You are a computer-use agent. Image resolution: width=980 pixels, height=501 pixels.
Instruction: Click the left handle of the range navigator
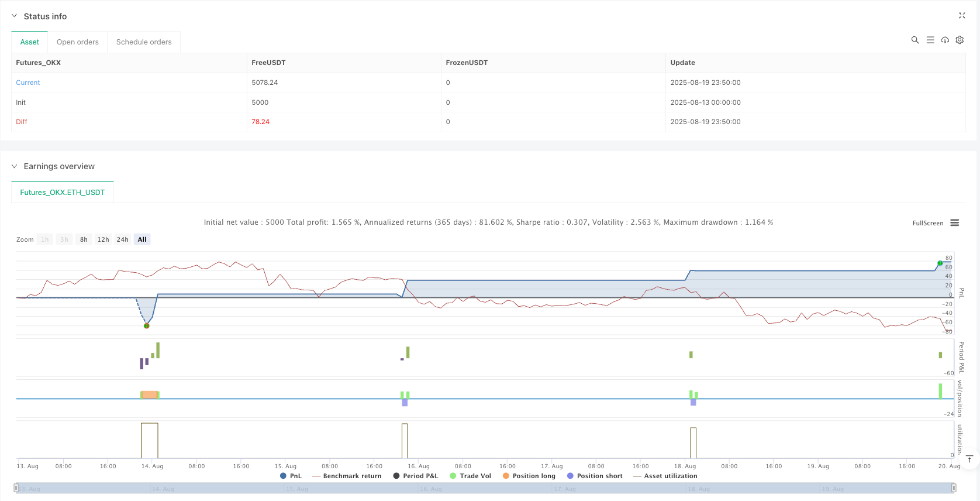pos(16,488)
